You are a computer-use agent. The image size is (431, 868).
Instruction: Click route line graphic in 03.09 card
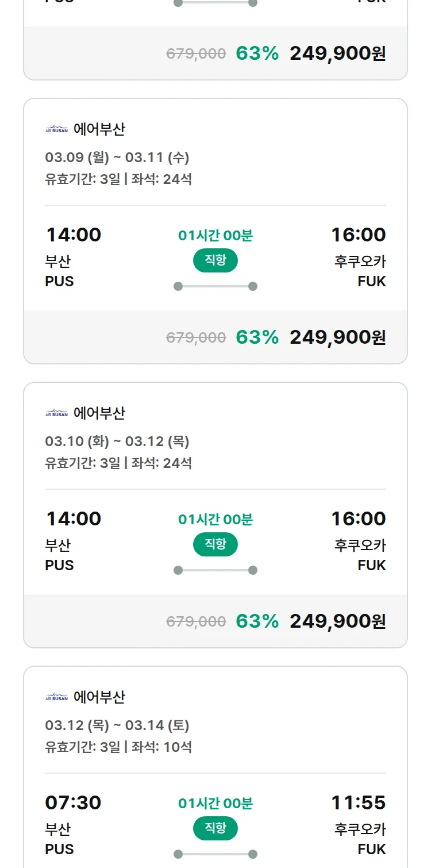pyautogui.click(x=215, y=286)
